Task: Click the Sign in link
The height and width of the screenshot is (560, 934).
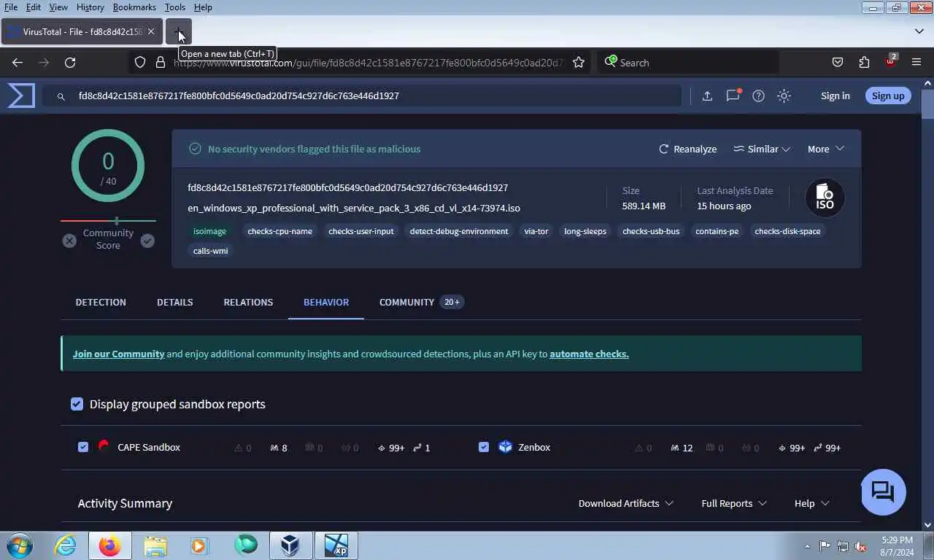Action: click(835, 96)
